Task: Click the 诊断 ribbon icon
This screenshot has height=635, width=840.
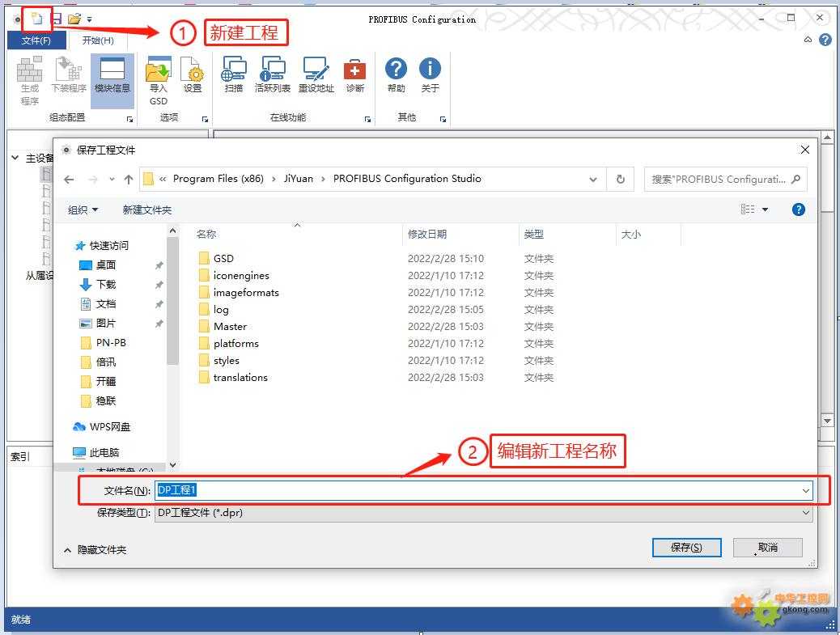Action: tap(354, 75)
